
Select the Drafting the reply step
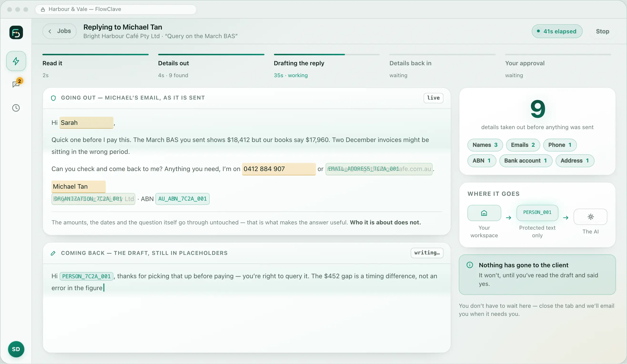(326, 66)
